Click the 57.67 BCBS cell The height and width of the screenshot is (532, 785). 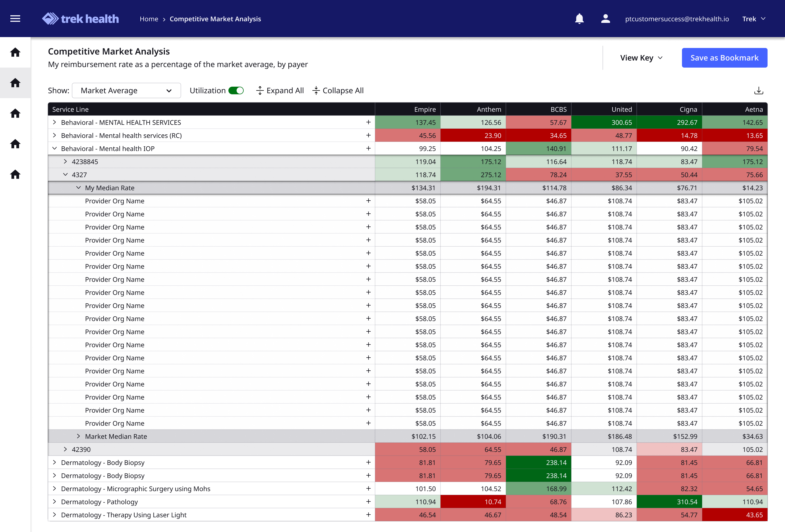pos(538,122)
